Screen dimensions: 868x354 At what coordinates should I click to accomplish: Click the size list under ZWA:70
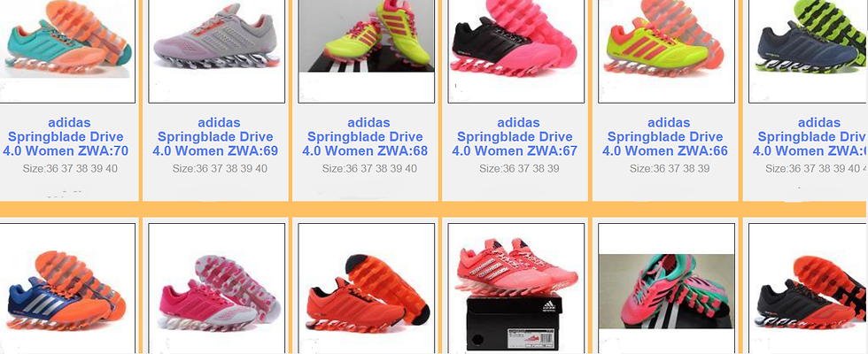pos(70,169)
